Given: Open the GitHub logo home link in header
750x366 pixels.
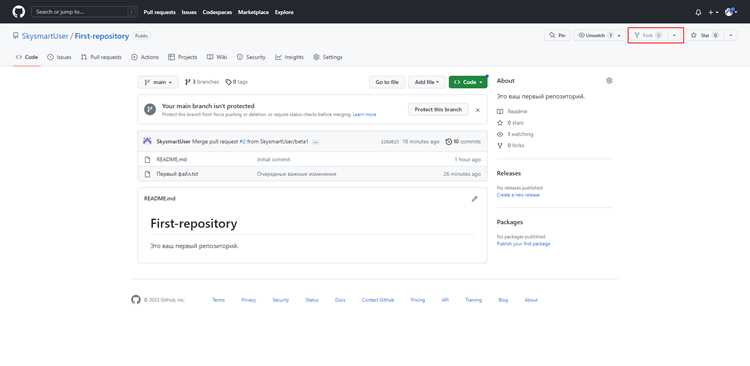Looking at the screenshot, I should [19, 12].
